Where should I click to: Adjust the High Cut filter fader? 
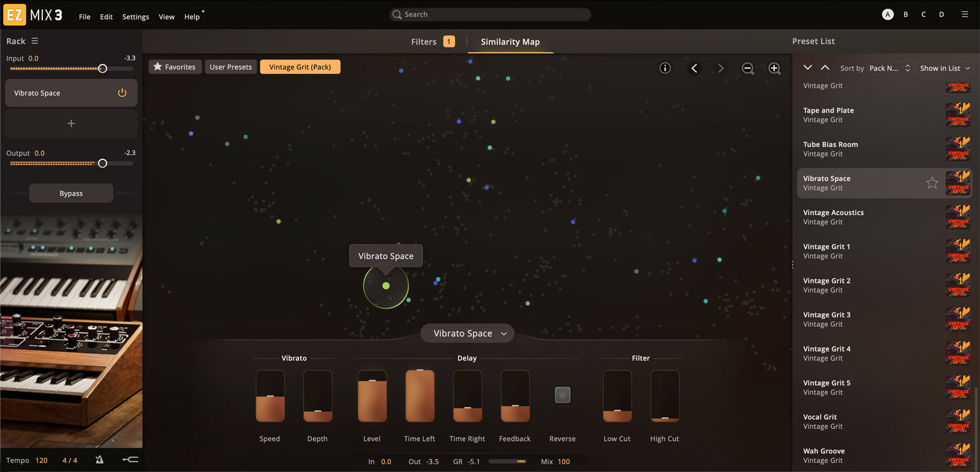point(665,396)
